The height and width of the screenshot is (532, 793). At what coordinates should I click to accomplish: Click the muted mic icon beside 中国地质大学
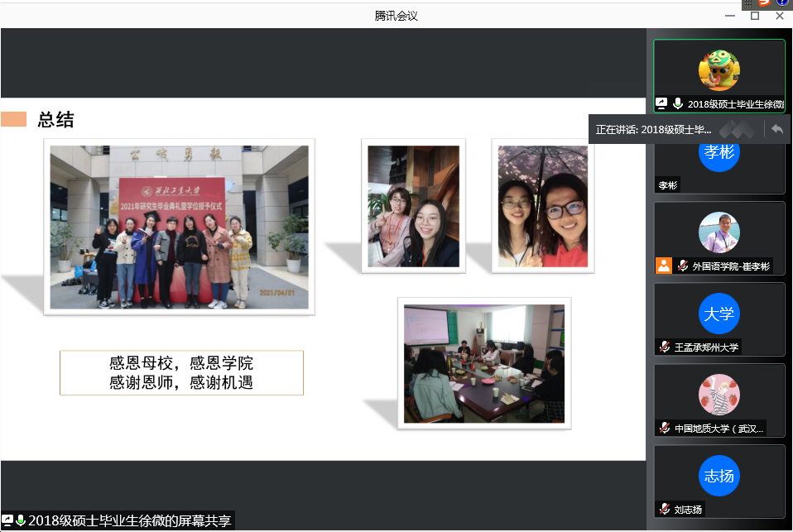coord(664,429)
